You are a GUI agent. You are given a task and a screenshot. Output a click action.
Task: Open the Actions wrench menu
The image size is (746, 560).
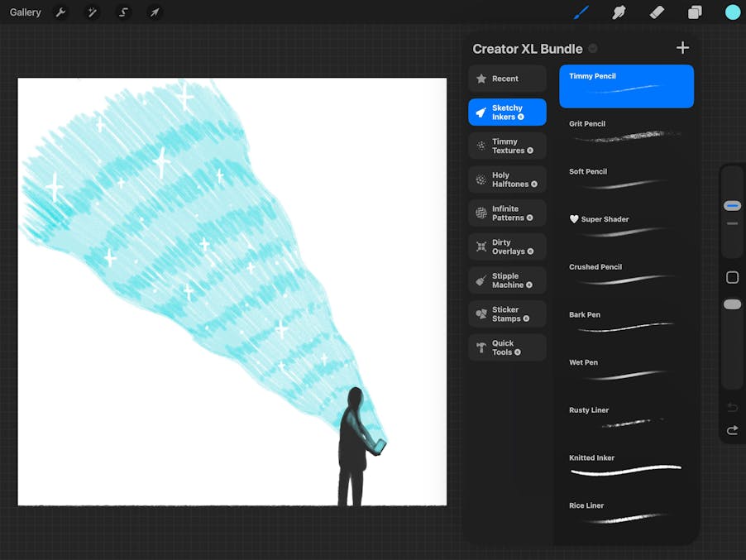[60, 12]
